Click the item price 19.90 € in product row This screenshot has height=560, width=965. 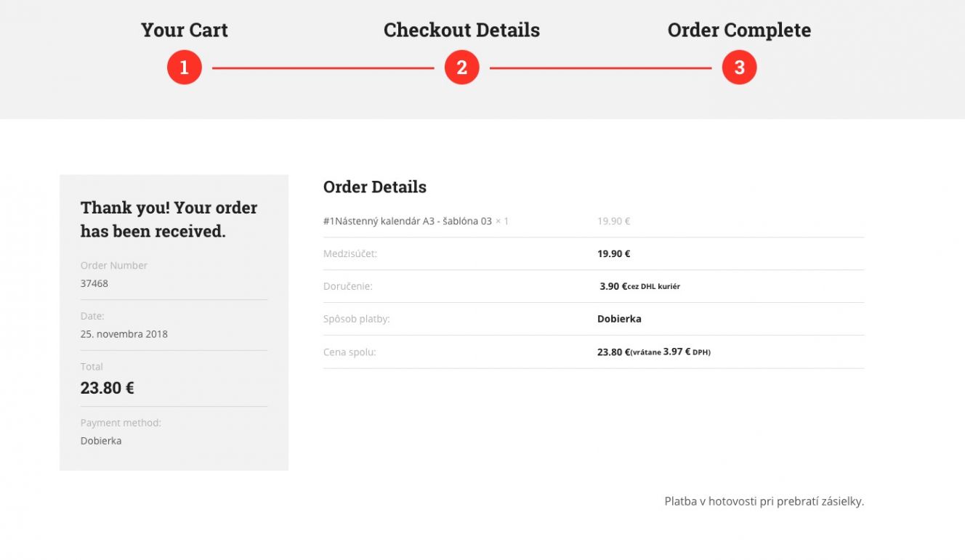[x=614, y=221]
